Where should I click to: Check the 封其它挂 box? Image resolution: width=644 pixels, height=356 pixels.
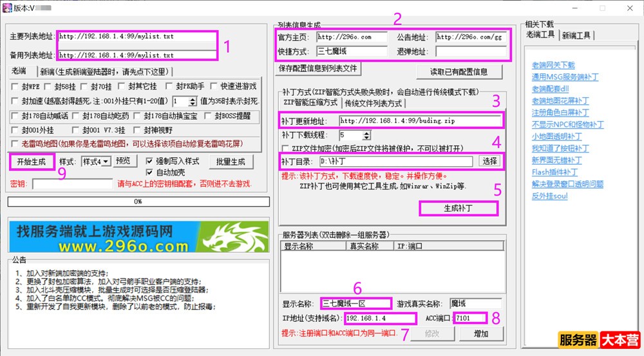click(121, 86)
